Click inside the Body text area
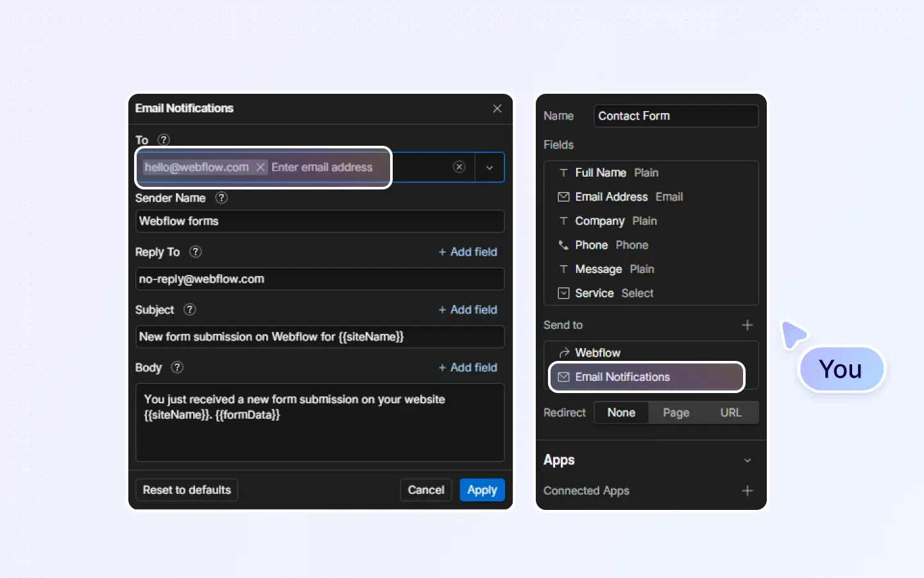The image size is (924, 578). click(x=320, y=423)
